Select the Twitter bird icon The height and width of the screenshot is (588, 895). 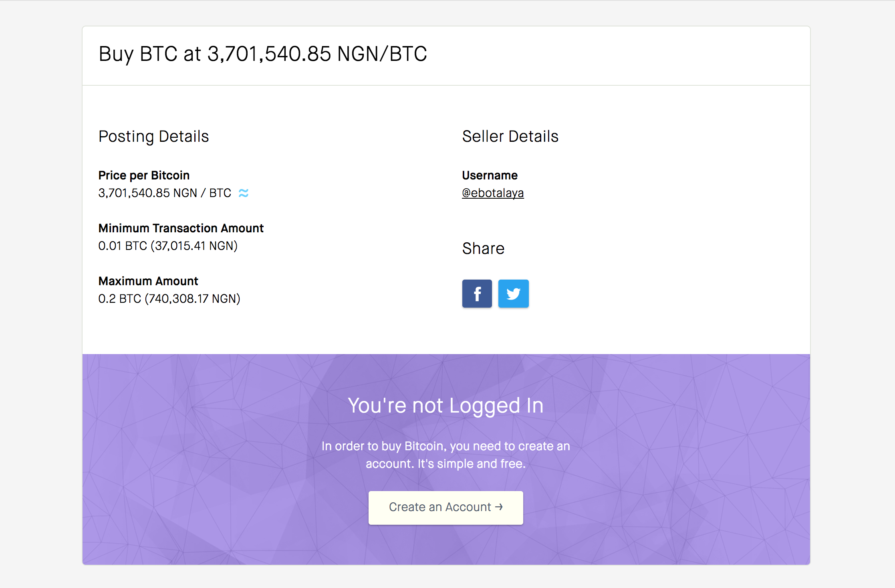tap(514, 293)
